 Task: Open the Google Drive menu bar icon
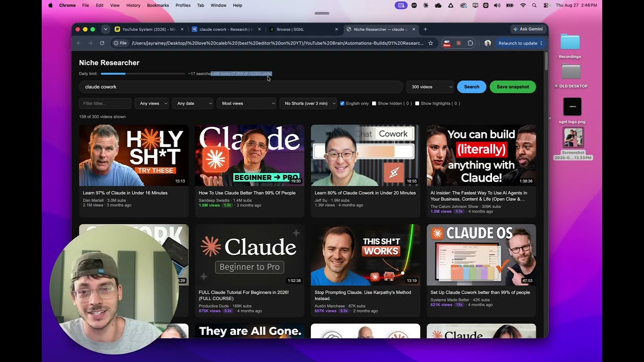(450, 5)
